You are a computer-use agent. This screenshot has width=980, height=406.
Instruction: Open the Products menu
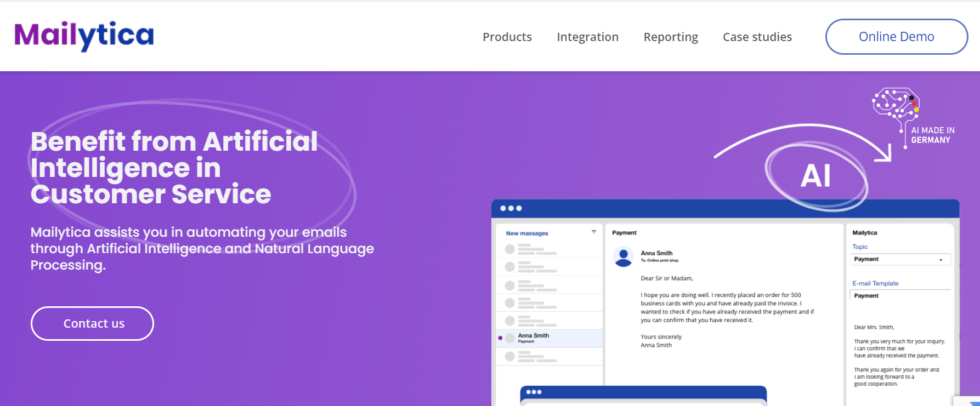507,37
